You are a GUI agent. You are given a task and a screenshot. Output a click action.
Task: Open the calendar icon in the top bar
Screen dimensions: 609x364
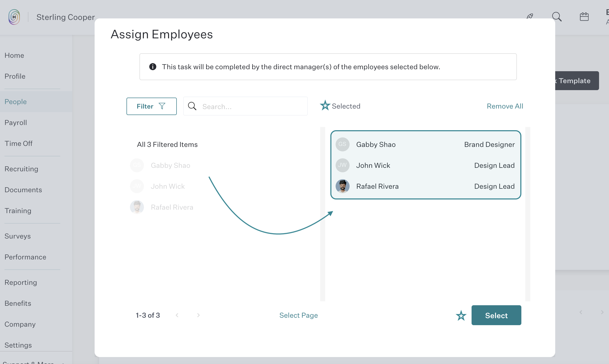tap(584, 16)
